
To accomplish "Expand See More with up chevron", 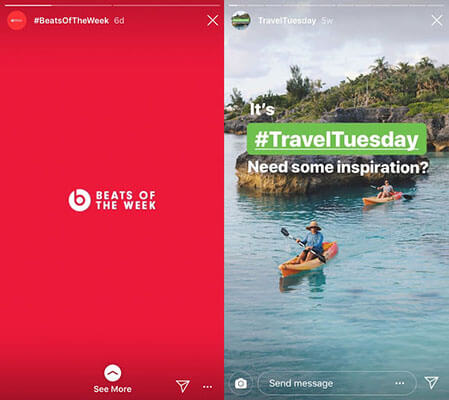I will 112,373.
